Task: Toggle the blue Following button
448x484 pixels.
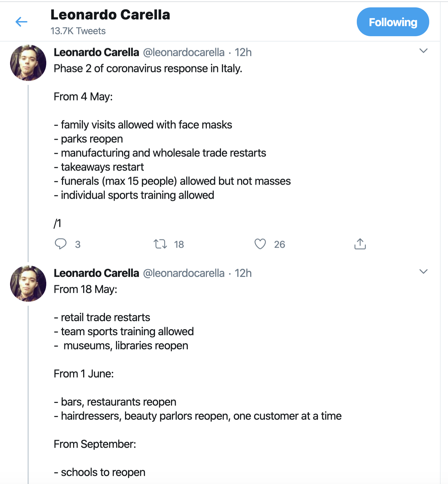Action: (393, 22)
